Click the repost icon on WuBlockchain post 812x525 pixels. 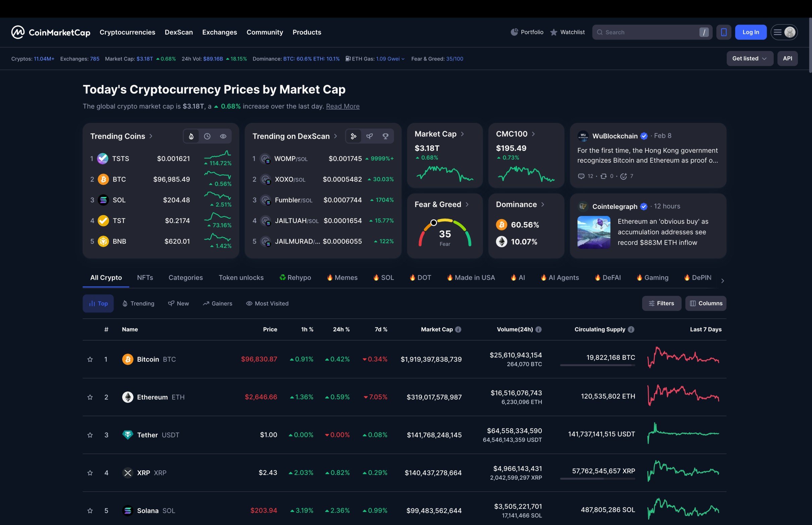(604, 176)
